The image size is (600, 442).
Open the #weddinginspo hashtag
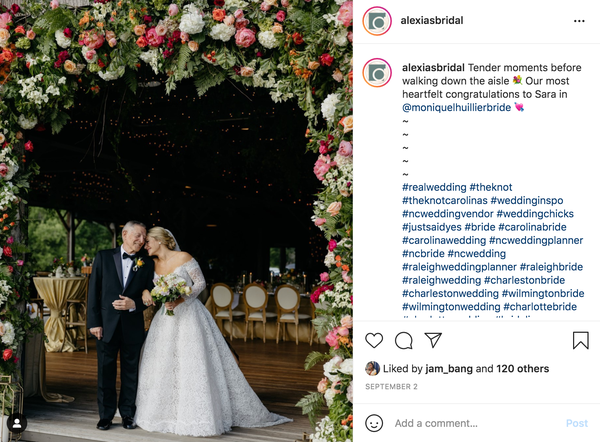coord(527,201)
